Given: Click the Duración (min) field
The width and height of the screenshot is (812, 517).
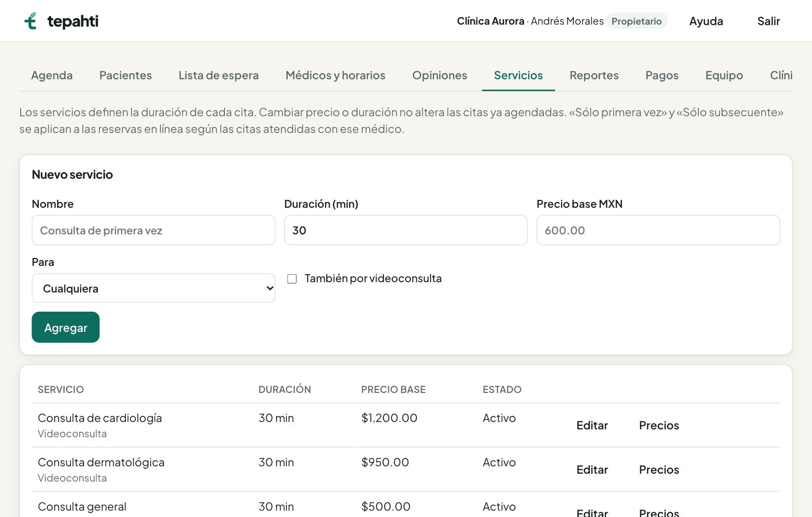Looking at the screenshot, I should pyautogui.click(x=406, y=230).
